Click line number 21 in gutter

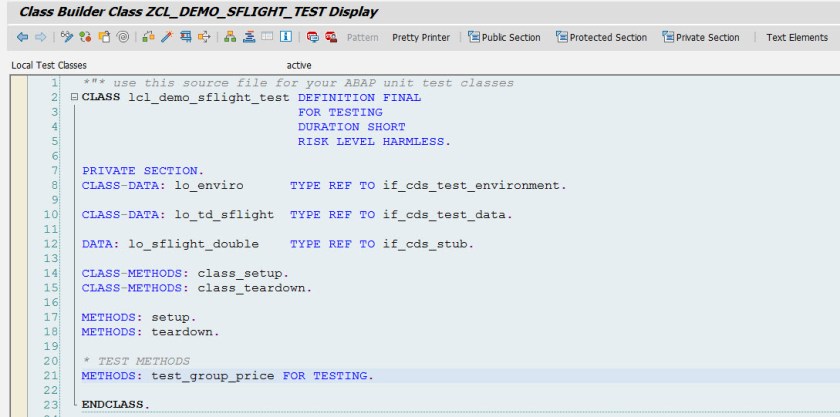coord(51,376)
